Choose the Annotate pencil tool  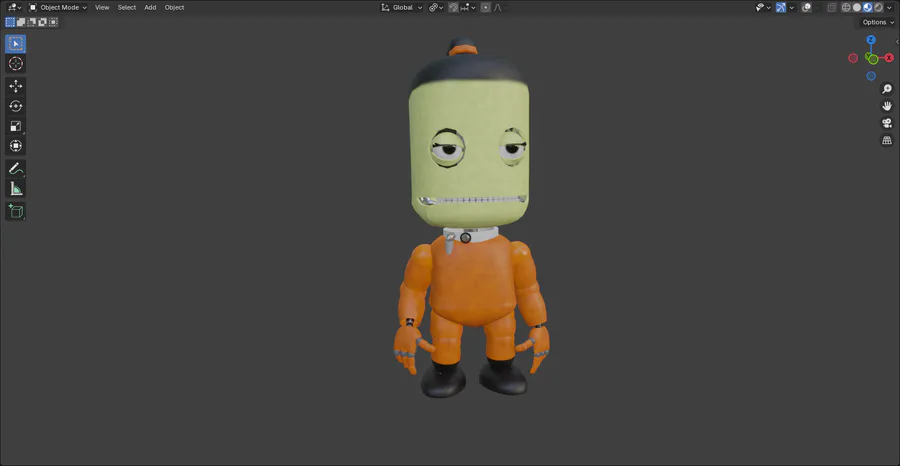(x=15, y=169)
